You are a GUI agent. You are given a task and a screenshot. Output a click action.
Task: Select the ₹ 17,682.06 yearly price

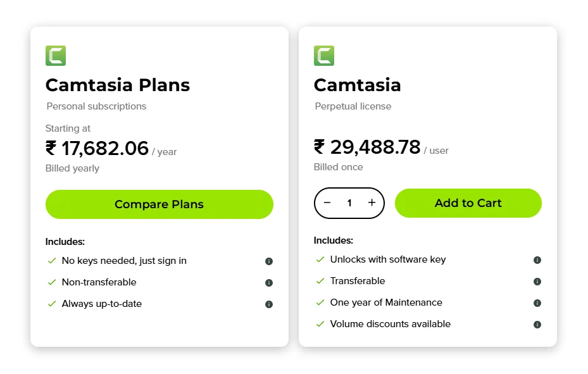tap(97, 148)
